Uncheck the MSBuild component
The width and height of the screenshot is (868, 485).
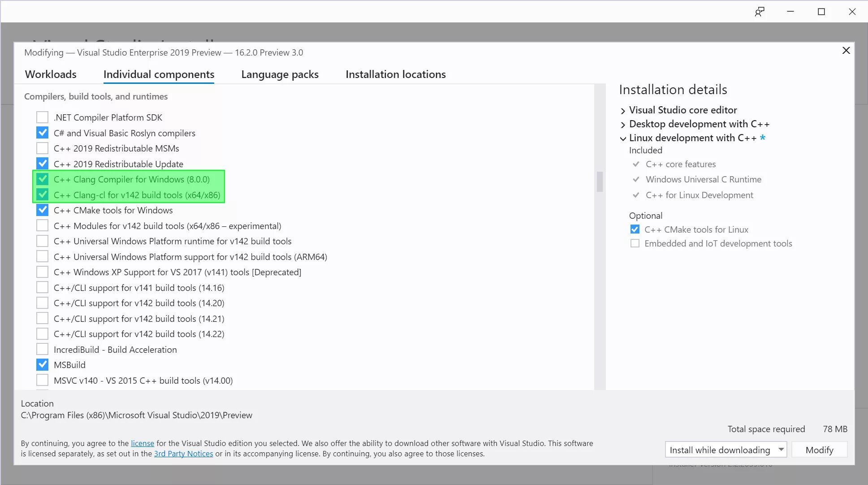[x=42, y=365]
